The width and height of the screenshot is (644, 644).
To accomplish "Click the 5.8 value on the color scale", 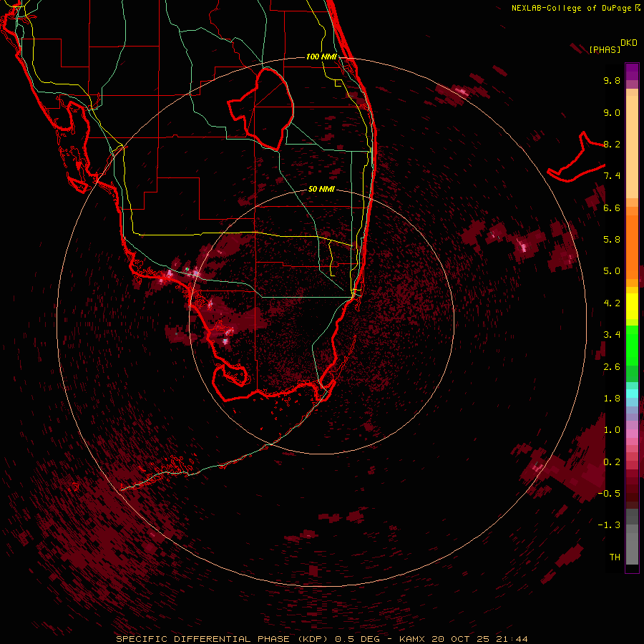I will tap(612, 240).
